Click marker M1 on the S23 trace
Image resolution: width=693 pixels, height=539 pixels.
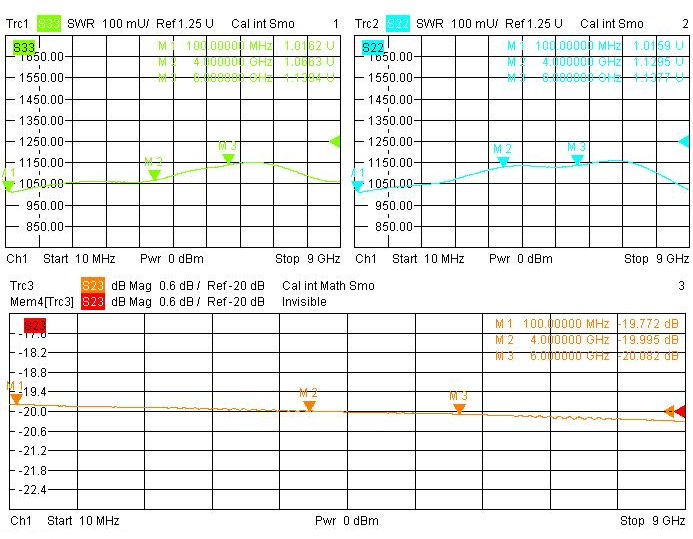point(15,397)
